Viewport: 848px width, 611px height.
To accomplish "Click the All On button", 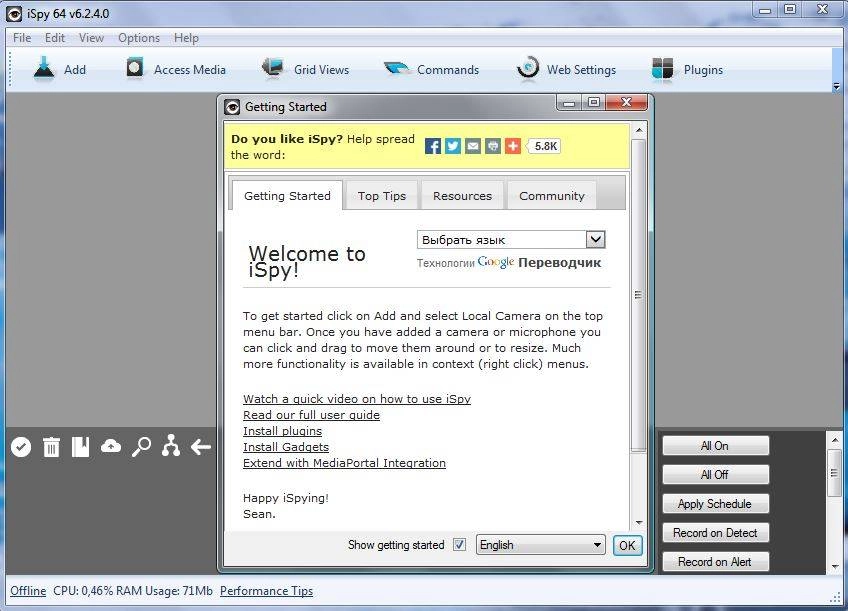I will pos(715,446).
